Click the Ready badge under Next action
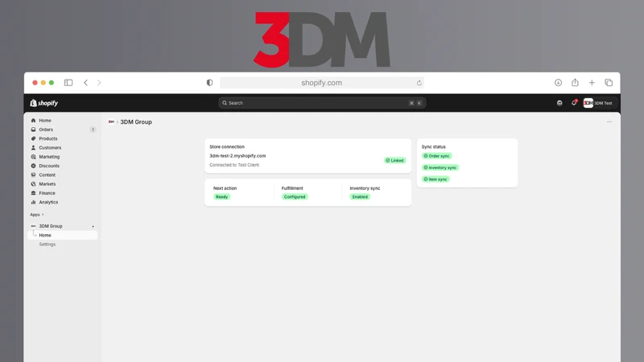 [x=221, y=196]
